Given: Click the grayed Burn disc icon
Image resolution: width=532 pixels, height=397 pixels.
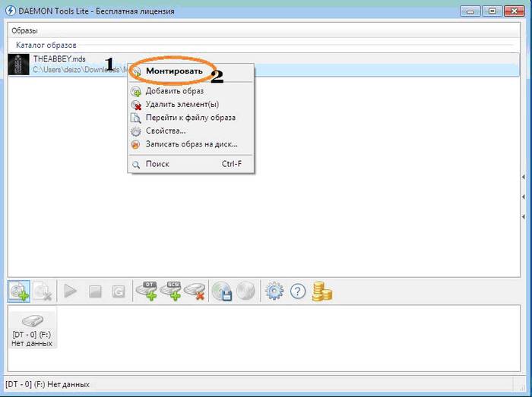Looking at the screenshot, I should click(x=245, y=291).
